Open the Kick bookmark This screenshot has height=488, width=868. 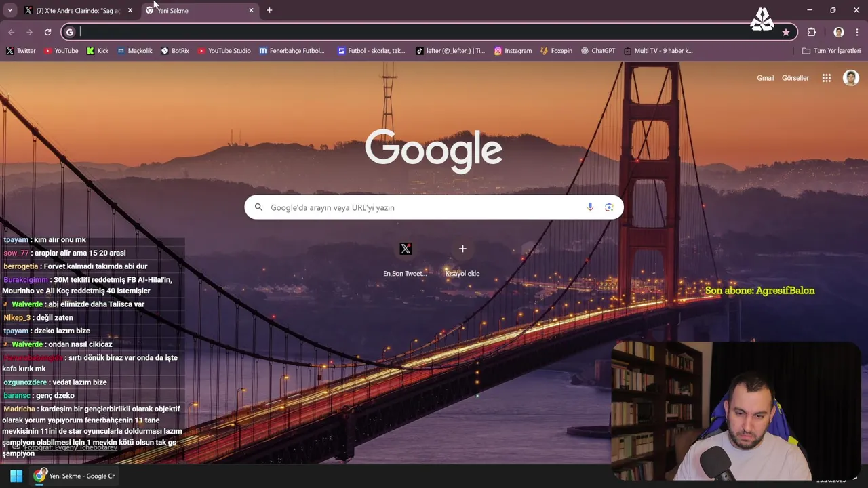(98, 51)
